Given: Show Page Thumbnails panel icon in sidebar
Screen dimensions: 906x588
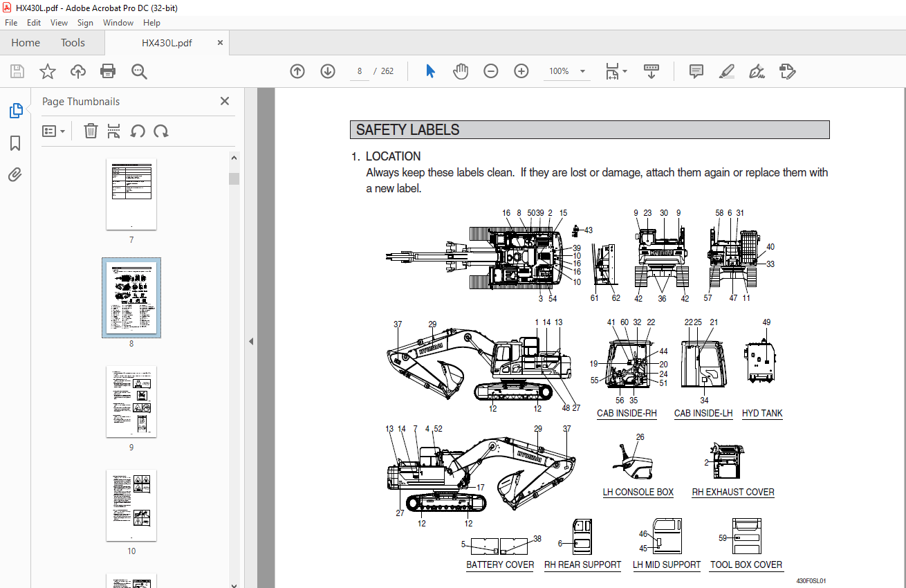Looking at the screenshot, I should [x=15, y=111].
